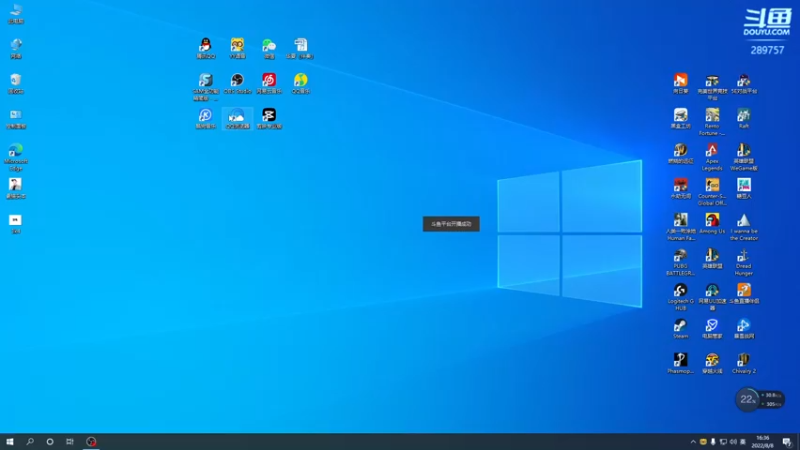Launch Among Us from desktop
The height and width of the screenshot is (450, 800).
(712, 223)
